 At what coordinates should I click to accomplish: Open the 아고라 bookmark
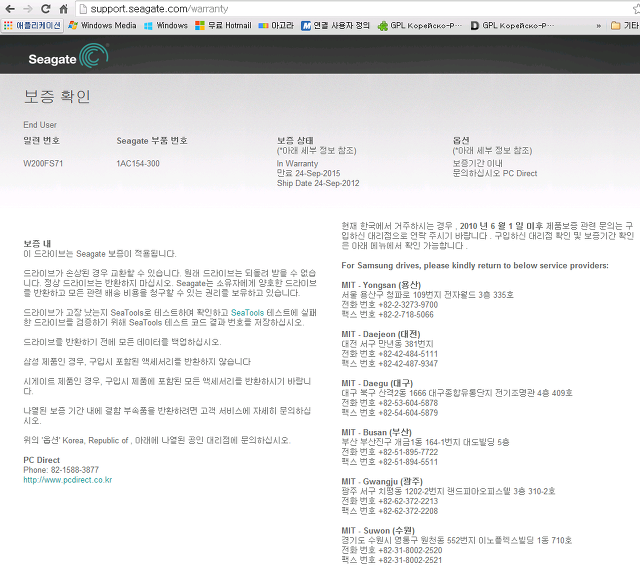(x=276, y=26)
